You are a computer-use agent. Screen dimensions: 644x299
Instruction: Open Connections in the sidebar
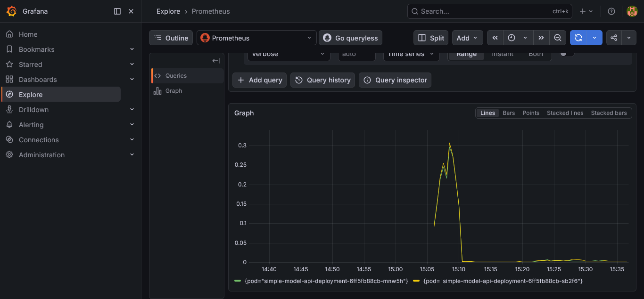tap(39, 140)
